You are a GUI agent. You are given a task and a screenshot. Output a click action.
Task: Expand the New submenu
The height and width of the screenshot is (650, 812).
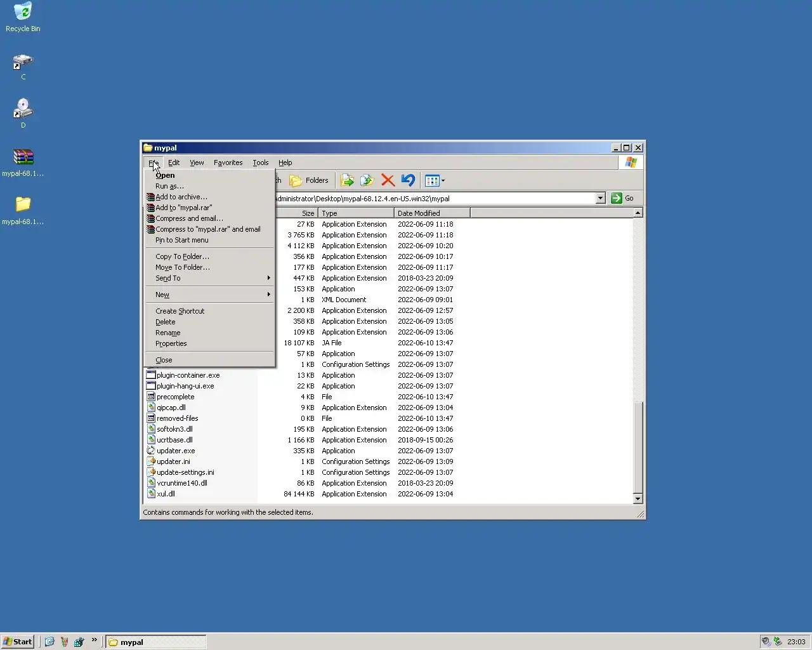[209, 295]
